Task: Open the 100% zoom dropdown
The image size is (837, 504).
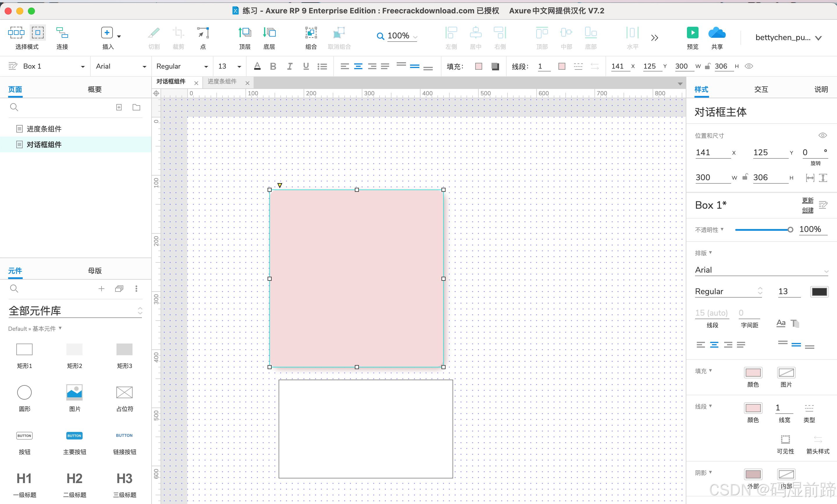Action: coord(415,37)
